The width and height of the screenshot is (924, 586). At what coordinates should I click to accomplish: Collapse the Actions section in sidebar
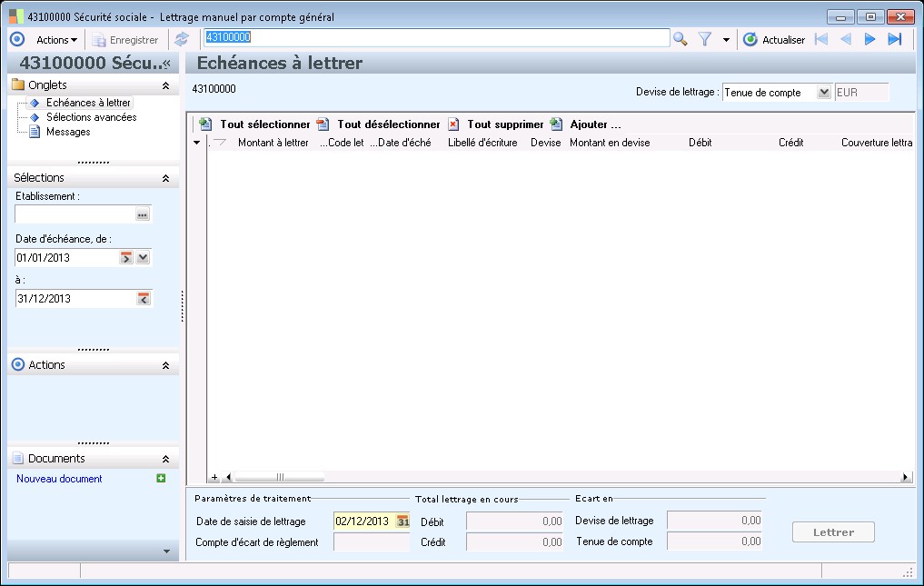point(165,365)
